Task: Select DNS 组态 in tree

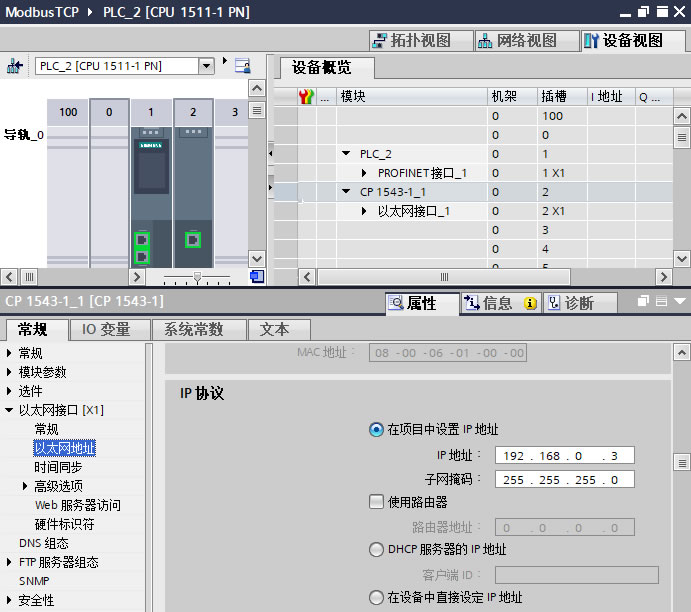Action: [44, 543]
